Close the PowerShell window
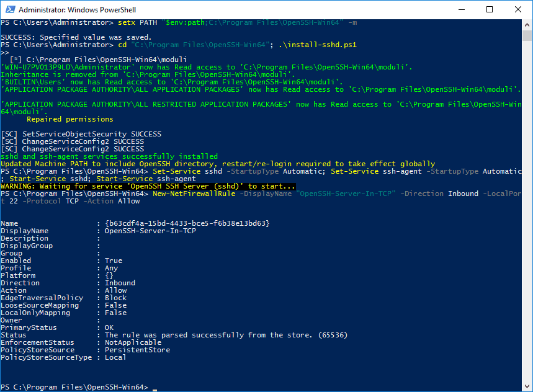 518,9
